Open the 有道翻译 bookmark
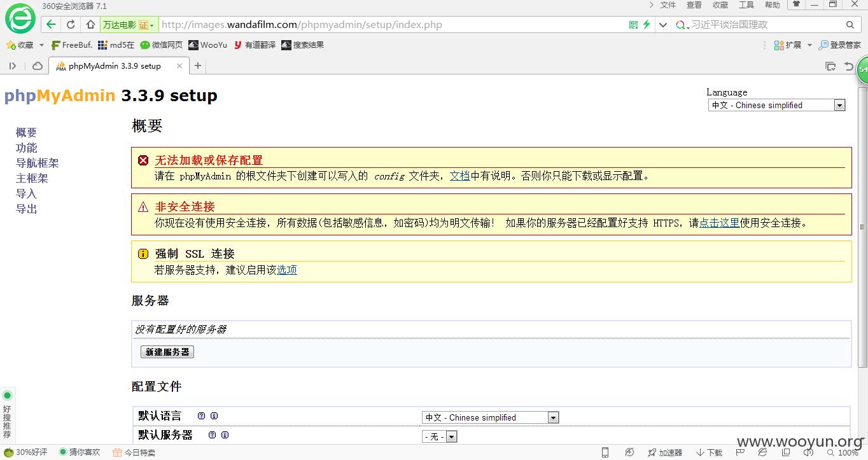 [x=255, y=45]
